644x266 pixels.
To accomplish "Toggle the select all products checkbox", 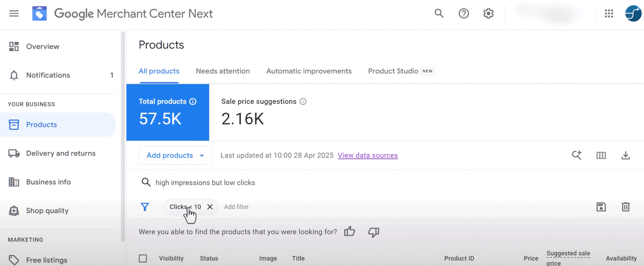I will click(143, 258).
